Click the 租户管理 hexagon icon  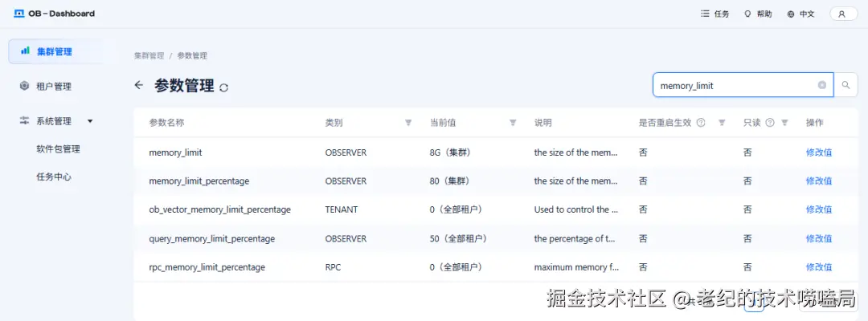click(x=24, y=86)
